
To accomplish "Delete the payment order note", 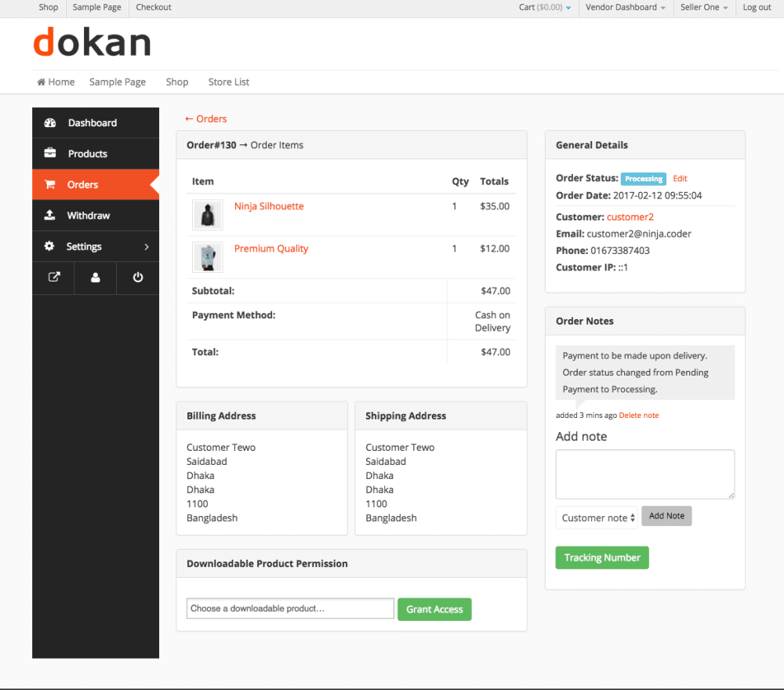I will click(638, 415).
